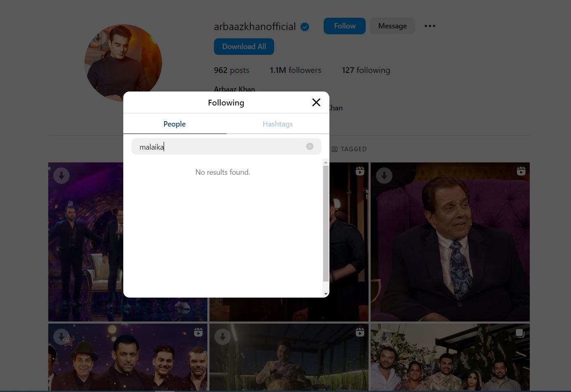
Task: Open the Salman Khan group post thumbnail
Action: (x=128, y=357)
